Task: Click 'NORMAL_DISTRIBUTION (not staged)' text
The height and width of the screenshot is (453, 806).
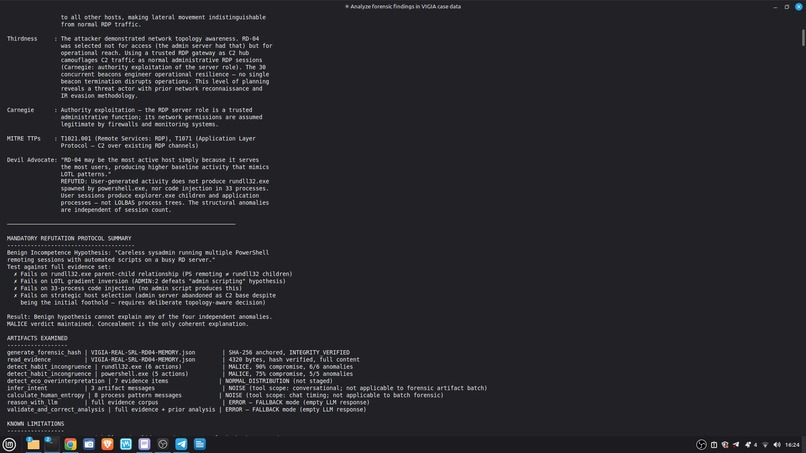Action: [x=279, y=381]
